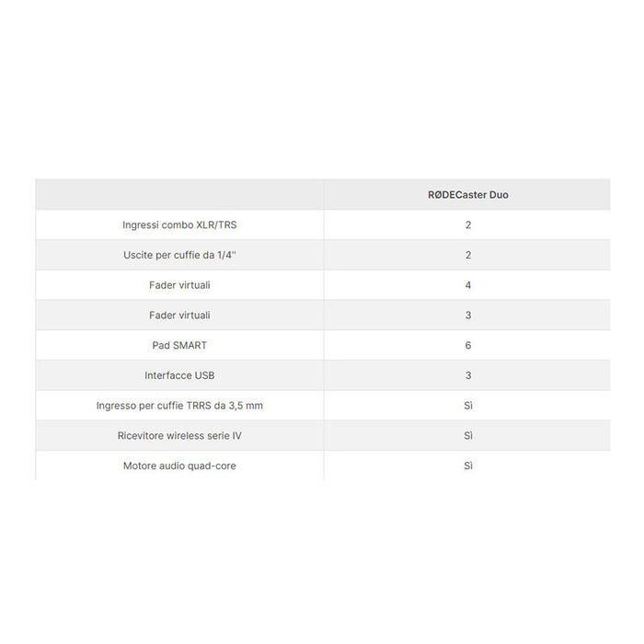Image resolution: width=644 pixels, height=644 pixels.
Task: Select value 3 for Interfacce USB
Action: pyautogui.click(x=468, y=375)
